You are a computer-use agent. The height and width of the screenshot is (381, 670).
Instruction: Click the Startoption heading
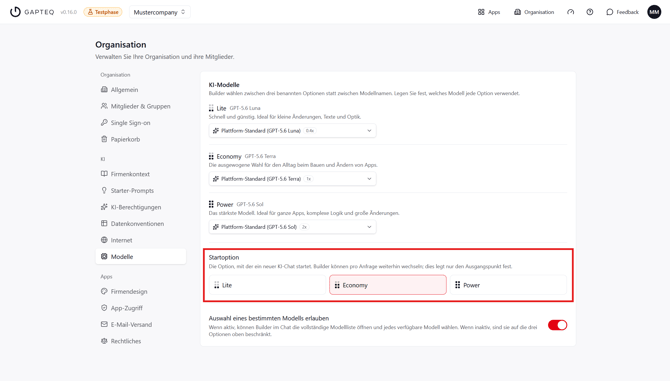tap(224, 257)
